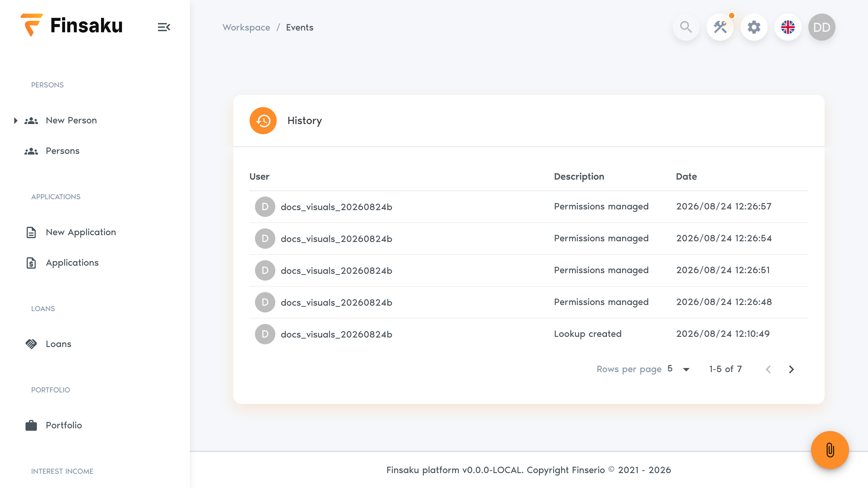
Task: Click the Description column header
Action: point(579,177)
